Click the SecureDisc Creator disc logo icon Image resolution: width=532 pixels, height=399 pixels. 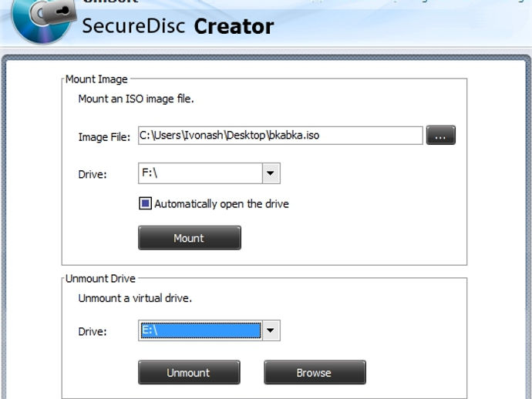(43, 20)
